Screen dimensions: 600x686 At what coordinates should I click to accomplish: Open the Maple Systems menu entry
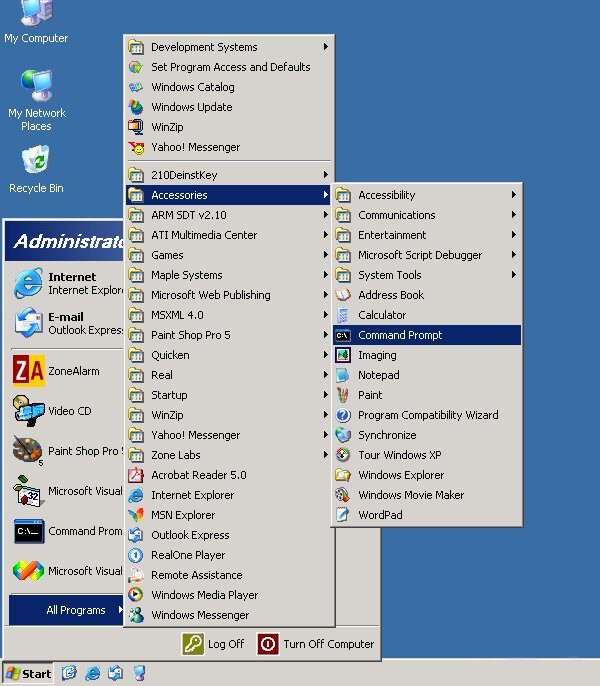(x=228, y=275)
